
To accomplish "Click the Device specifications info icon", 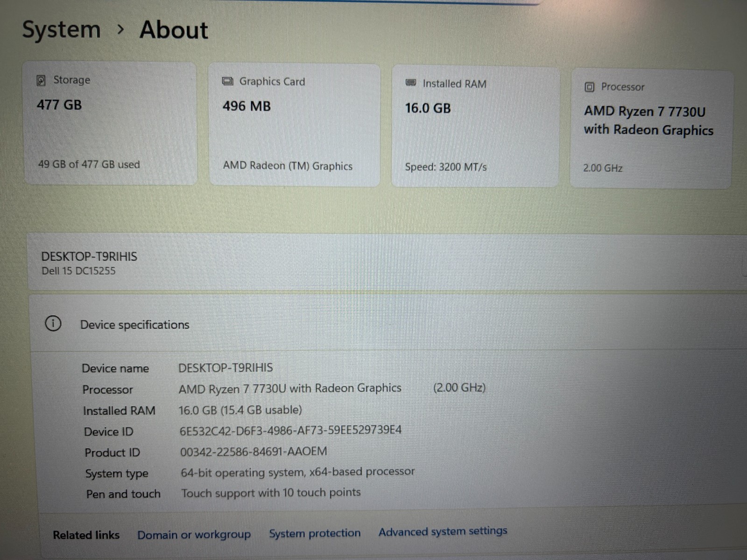I will pyautogui.click(x=53, y=323).
